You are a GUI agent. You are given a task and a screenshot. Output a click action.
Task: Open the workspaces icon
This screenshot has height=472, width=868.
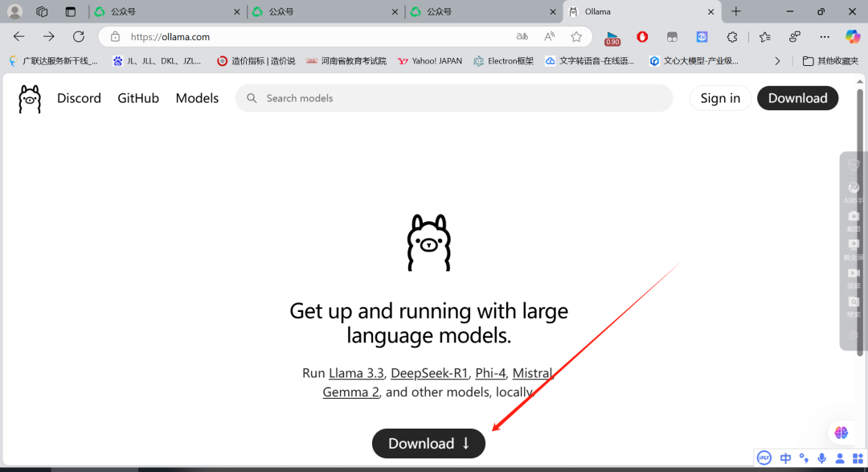pyautogui.click(x=42, y=11)
